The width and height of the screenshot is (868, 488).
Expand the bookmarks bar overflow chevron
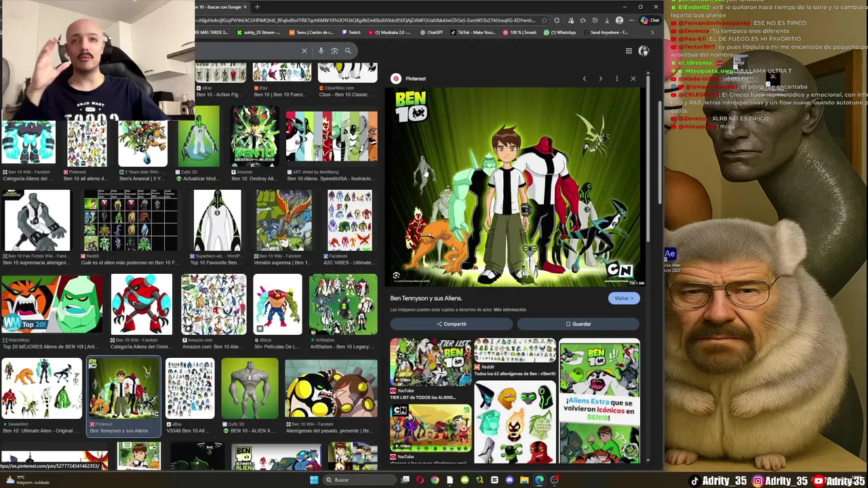652,33
